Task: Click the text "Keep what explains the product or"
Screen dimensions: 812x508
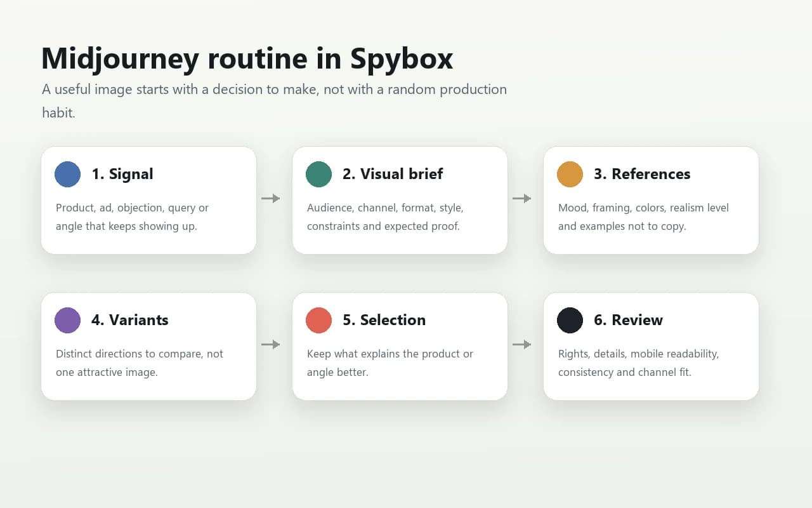Action: click(390, 354)
